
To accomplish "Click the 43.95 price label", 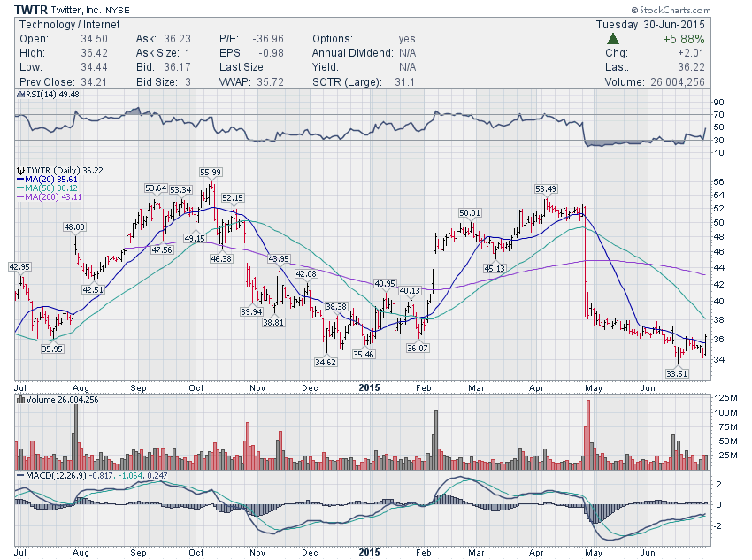I will (x=279, y=258).
